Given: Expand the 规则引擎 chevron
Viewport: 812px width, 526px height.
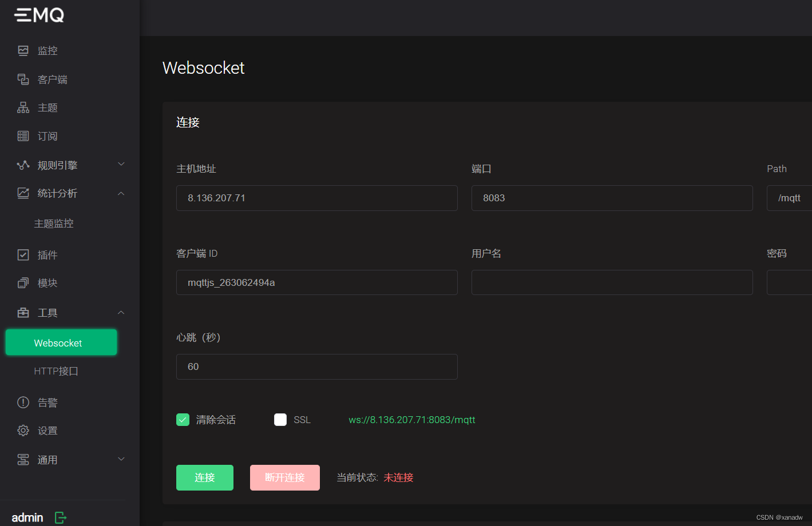Looking at the screenshot, I should coord(121,165).
